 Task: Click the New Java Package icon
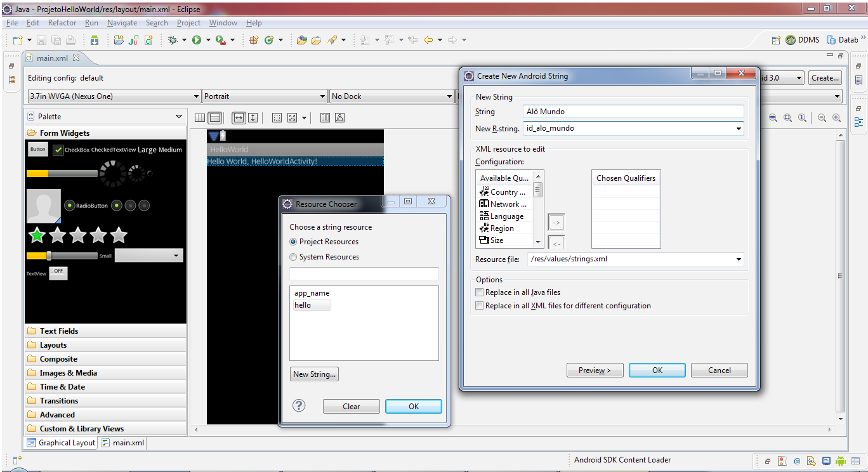click(253, 40)
